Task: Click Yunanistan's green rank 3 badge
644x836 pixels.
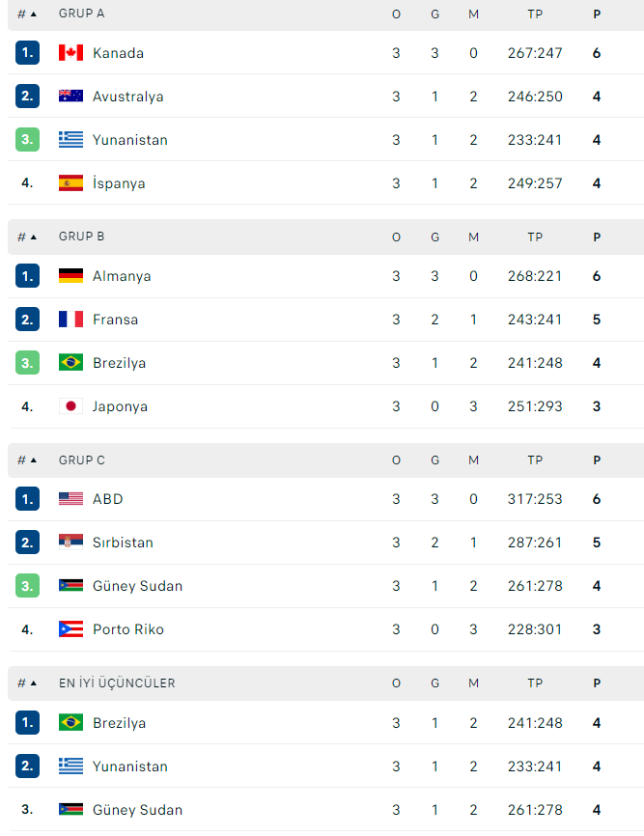Action: (x=28, y=140)
